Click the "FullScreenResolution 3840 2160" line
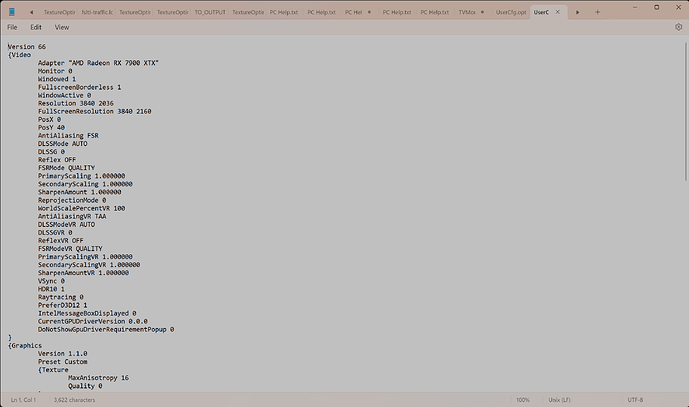 point(94,111)
